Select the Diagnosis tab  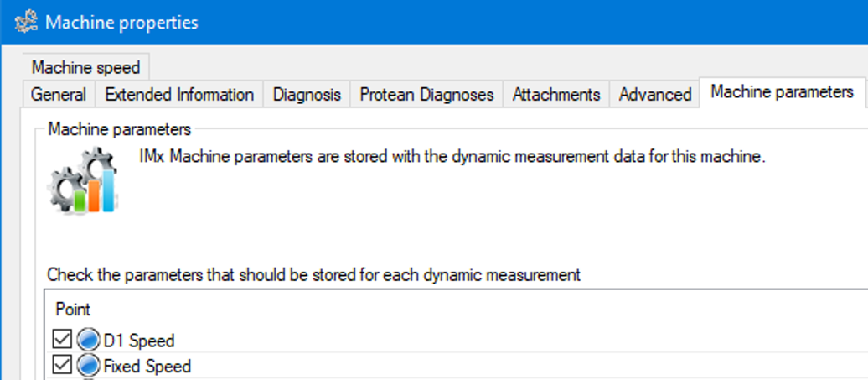point(307,95)
